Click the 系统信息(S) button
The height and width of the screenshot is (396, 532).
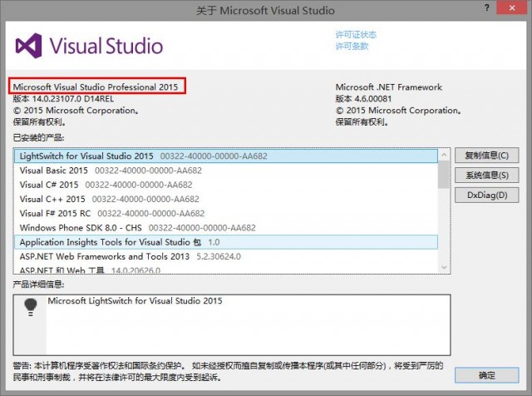pyautogui.click(x=486, y=176)
